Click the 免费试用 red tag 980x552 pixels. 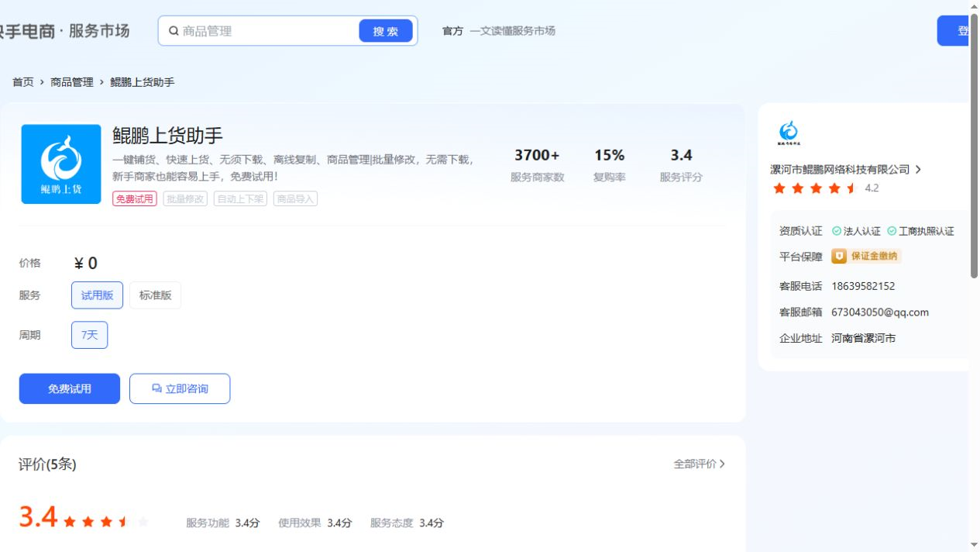pyautogui.click(x=135, y=198)
